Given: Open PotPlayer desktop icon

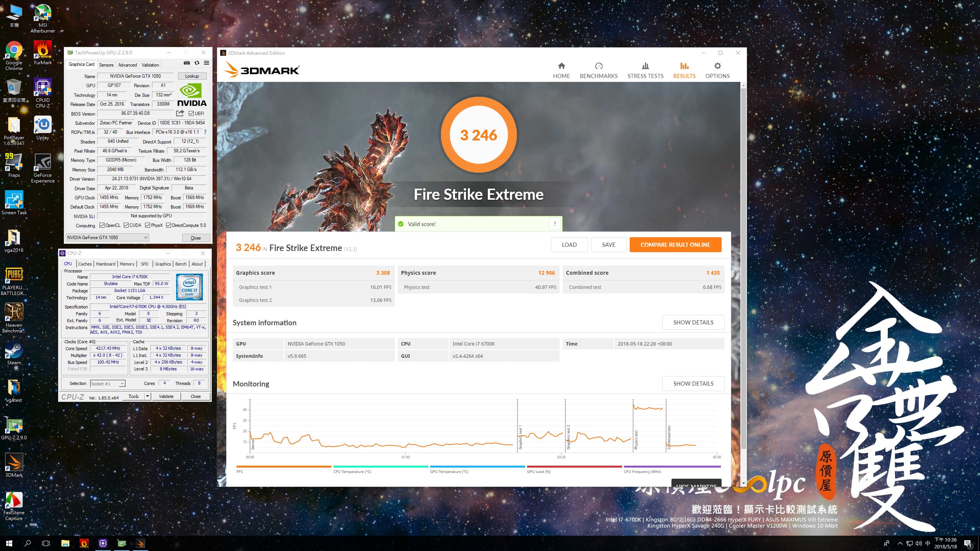Looking at the screenshot, I should point(14,131).
